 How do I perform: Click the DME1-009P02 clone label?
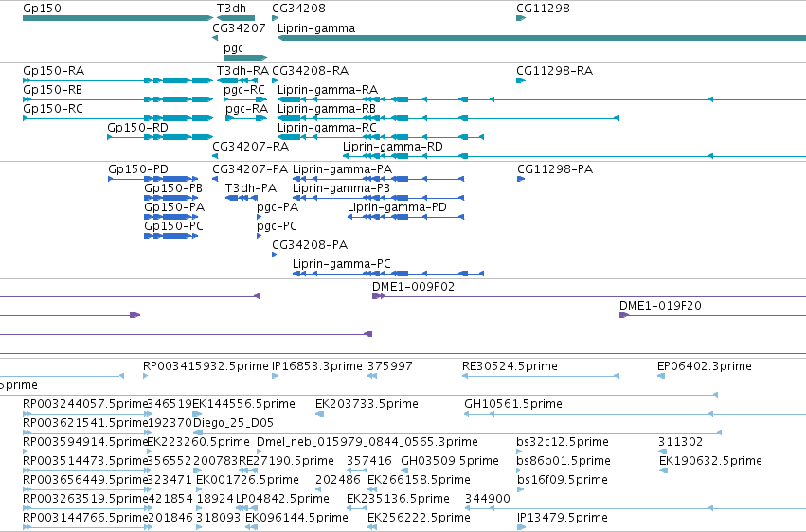pyautogui.click(x=413, y=287)
